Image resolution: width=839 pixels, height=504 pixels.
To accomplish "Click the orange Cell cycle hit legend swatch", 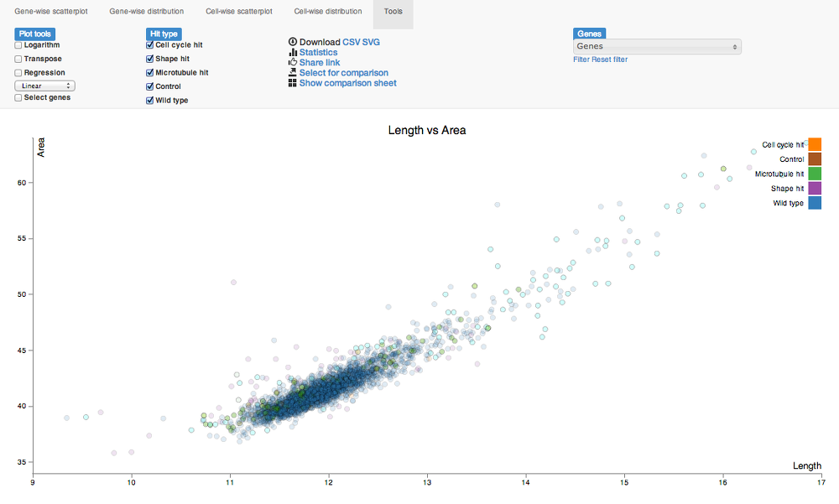I will click(815, 145).
